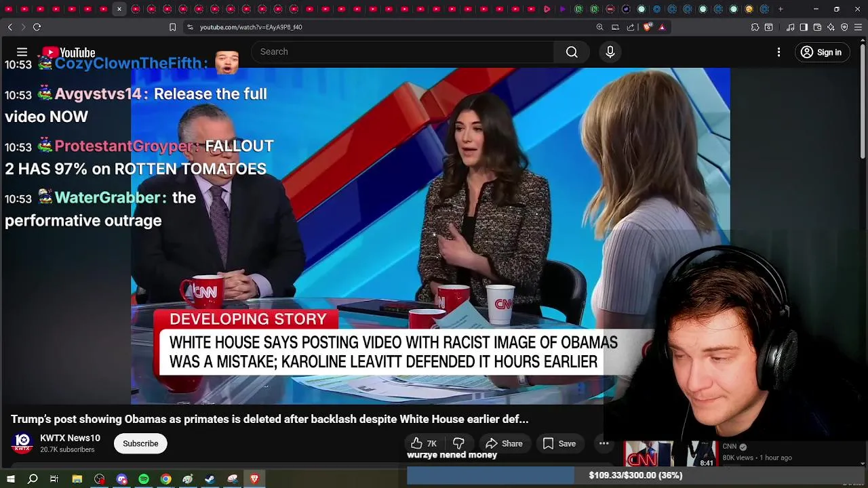Image resolution: width=868 pixels, height=488 pixels.
Task: Open the KWTX News10 channel name link
Action: 70,439
